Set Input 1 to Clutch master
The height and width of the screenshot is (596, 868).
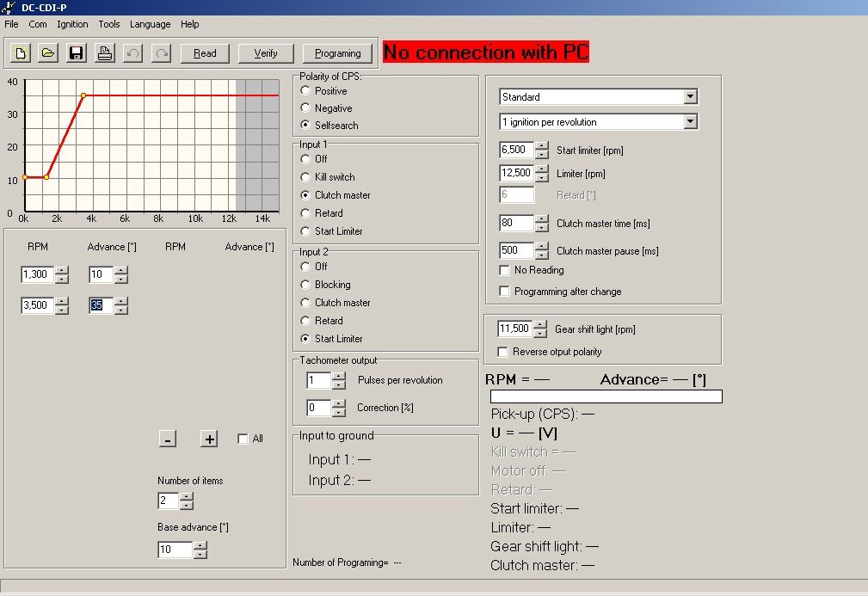[x=305, y=194]
